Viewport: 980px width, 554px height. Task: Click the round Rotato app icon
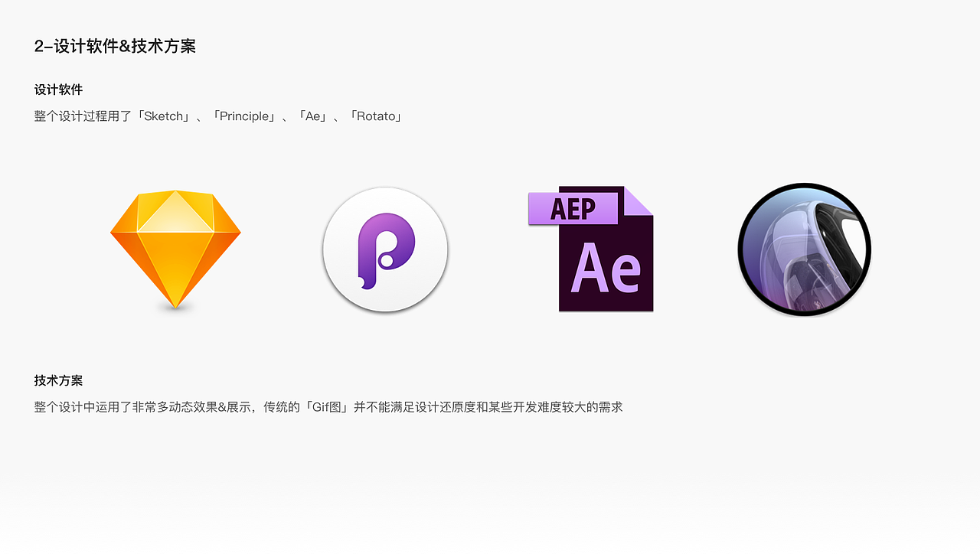[805, 249]
